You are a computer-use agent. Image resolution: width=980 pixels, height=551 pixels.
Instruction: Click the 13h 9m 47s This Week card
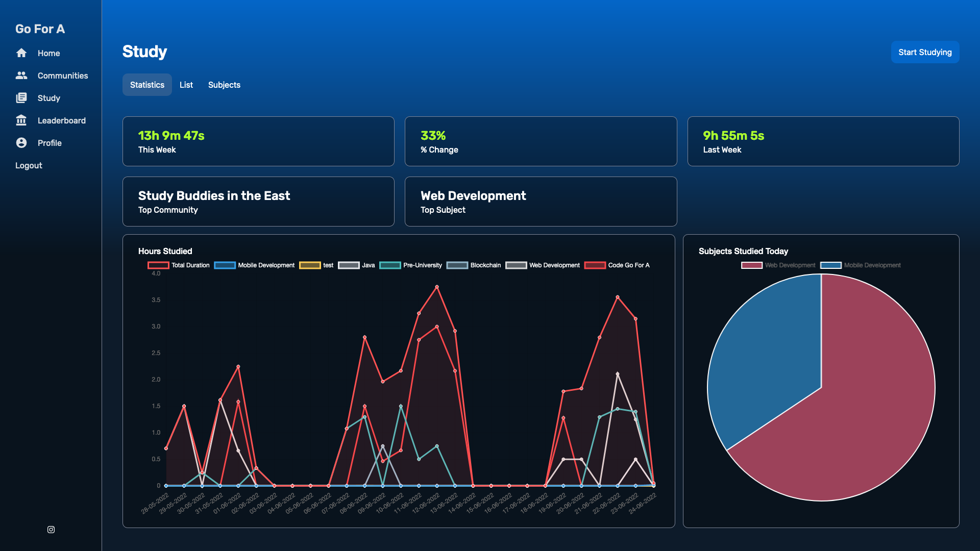click(258, 141)
